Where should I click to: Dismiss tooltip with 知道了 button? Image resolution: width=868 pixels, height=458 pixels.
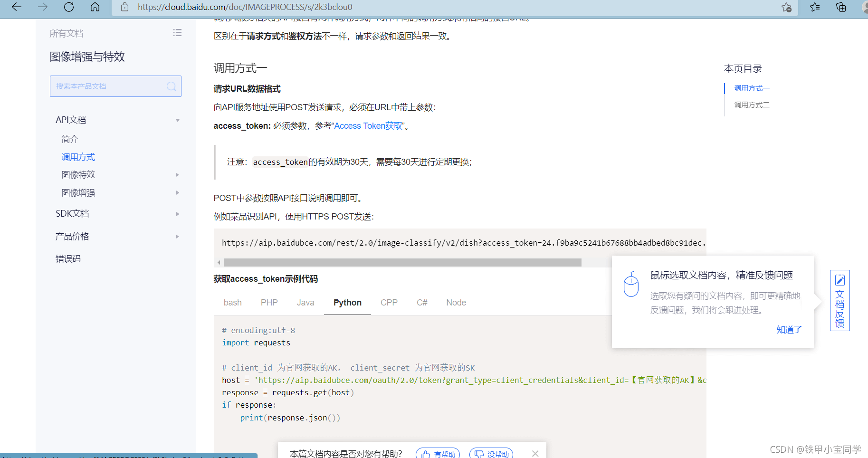(789, 330)
